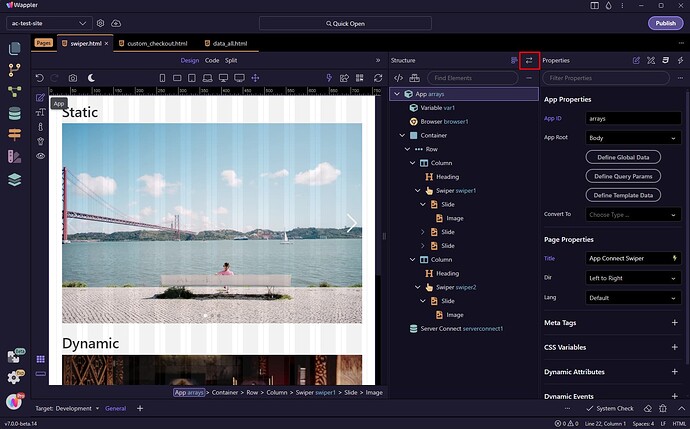Click the next slide arrow on swiper
The image size is (690, 429).
[351, 224]
